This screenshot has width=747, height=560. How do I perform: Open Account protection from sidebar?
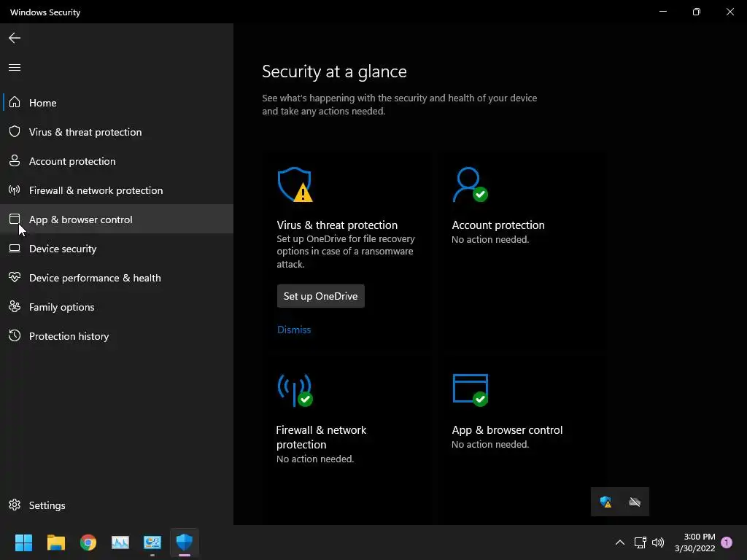click(117, 161)
